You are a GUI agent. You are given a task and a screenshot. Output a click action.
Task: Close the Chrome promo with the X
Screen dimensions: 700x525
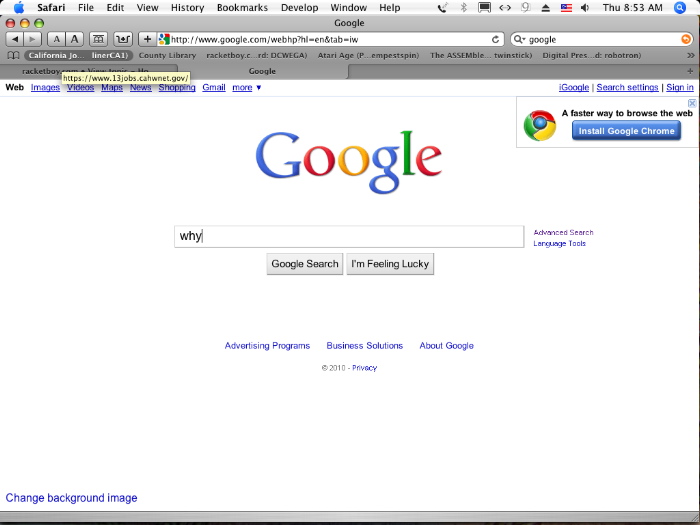tap(692, 103)
